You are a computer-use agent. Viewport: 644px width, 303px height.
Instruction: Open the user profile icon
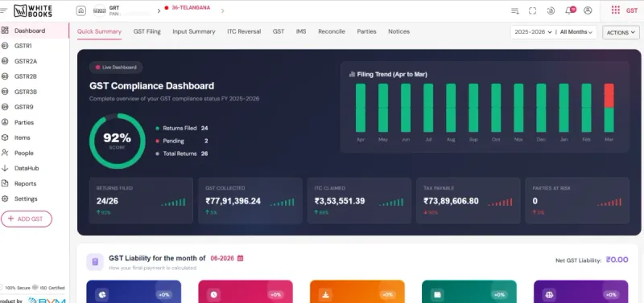point(588,10)
